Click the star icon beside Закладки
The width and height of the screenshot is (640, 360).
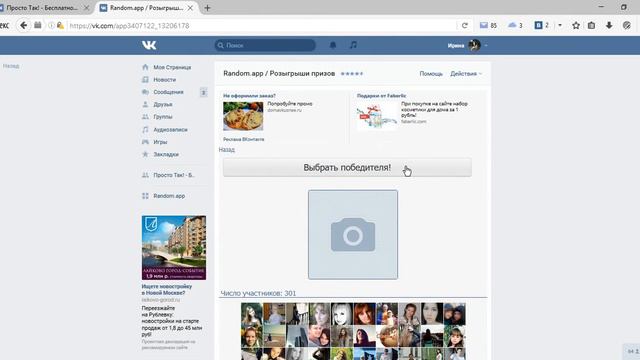(x=145, y=154)
